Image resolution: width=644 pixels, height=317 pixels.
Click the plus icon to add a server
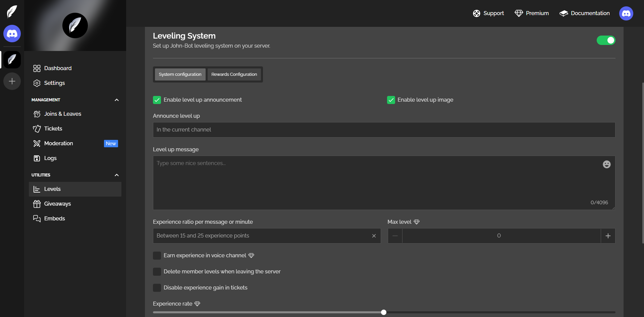(12, 81)
